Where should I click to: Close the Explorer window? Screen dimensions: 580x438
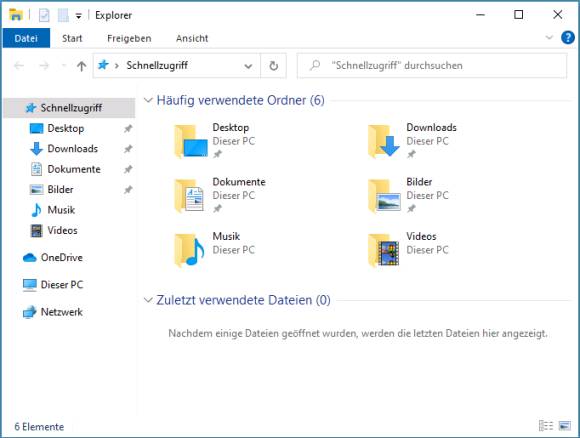click(557, 15)
